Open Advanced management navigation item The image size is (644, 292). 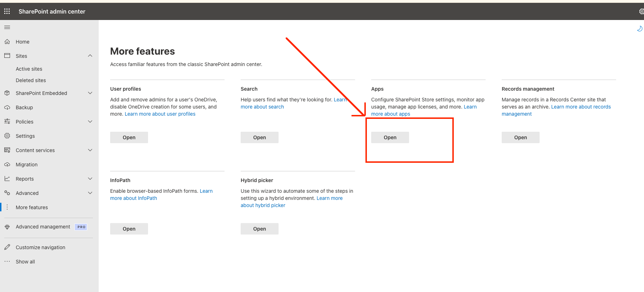pyautogui.click(x=43, y=227)
